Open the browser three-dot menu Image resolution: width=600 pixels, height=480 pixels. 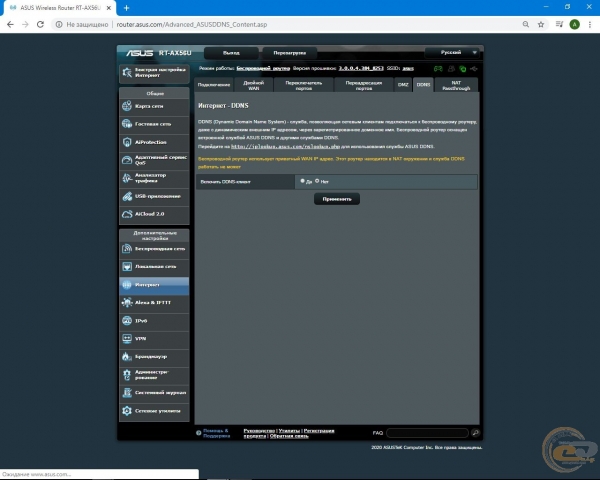tap(590, 24)
